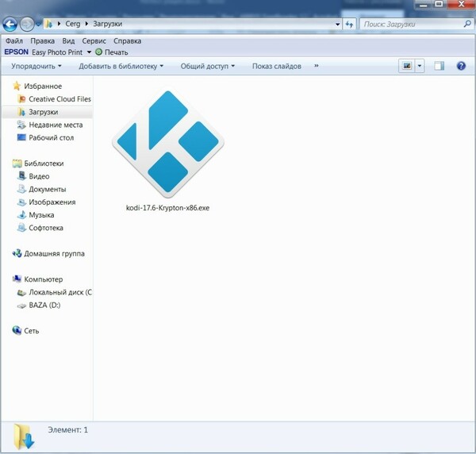
Task: Open Рабочий стол in favorites
Action: 52,137
